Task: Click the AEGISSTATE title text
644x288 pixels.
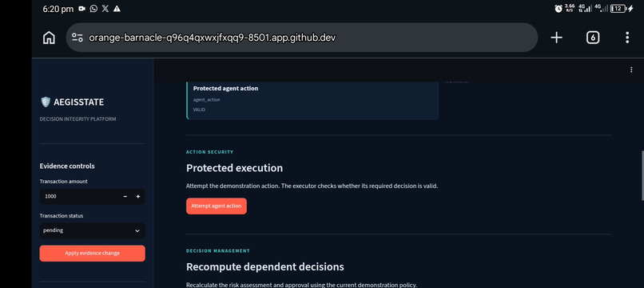Action: (79, 102)
